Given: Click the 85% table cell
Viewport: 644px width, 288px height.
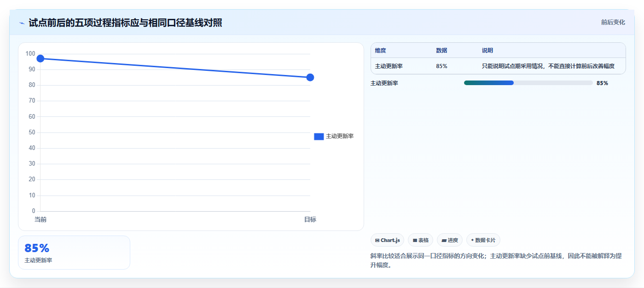Looking at the screenshot, I should (441, 66).
